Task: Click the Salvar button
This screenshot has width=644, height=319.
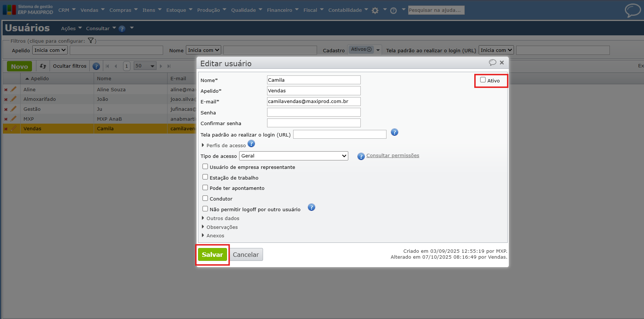Action: [x=212, y=255]
